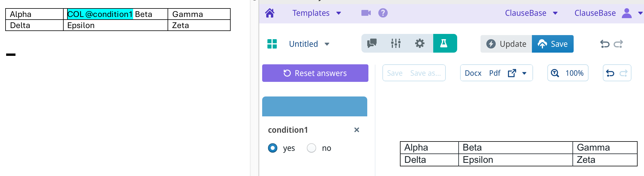Click the 100% zoom control
Image resolution: width=644 pixels, height=176 pixels.
coord(568,73)
